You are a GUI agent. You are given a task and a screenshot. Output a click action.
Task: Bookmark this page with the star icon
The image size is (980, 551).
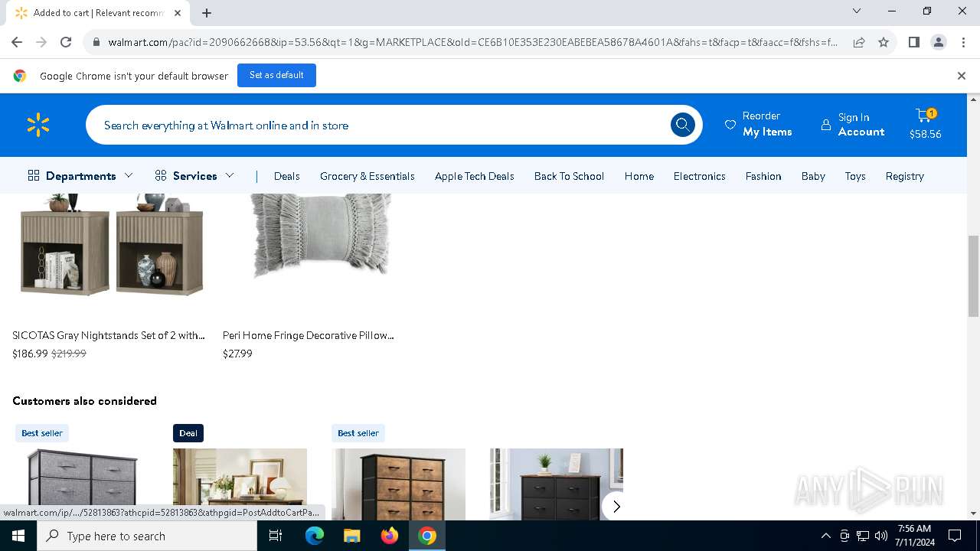pos(884,42)
